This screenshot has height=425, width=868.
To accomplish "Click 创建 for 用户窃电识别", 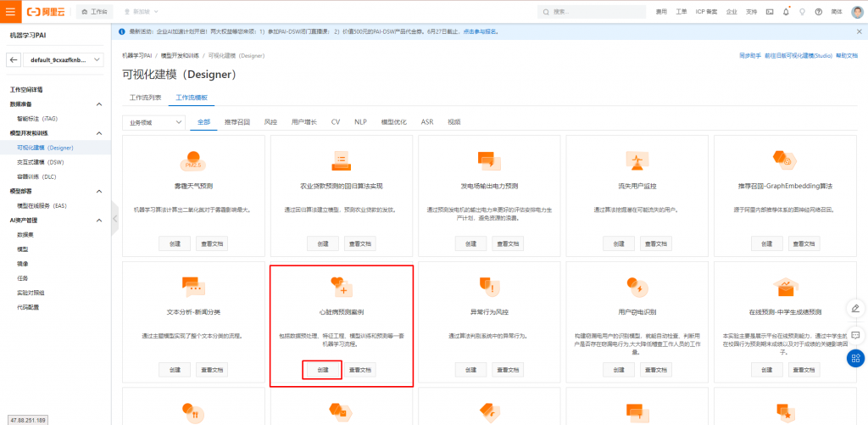I will (x=619, y=370).
